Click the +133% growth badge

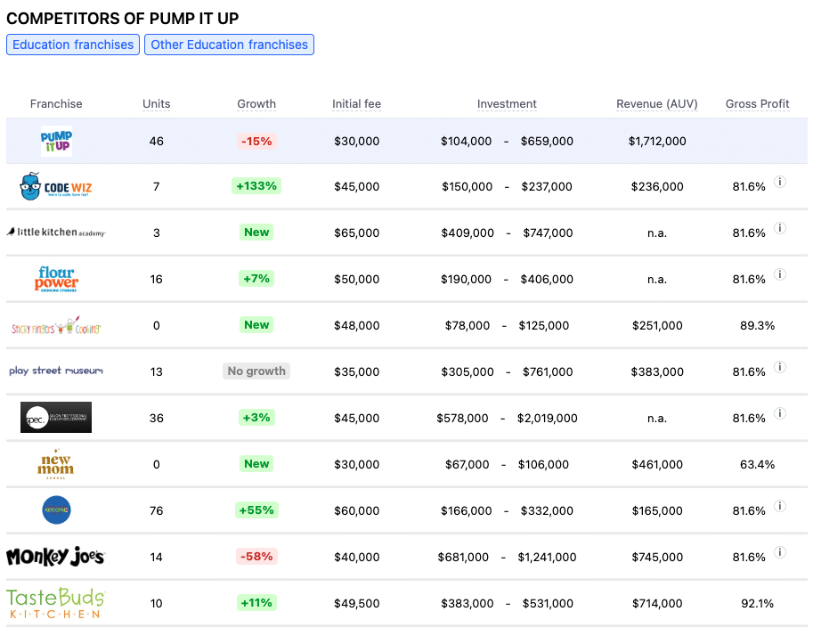[256, 186]
